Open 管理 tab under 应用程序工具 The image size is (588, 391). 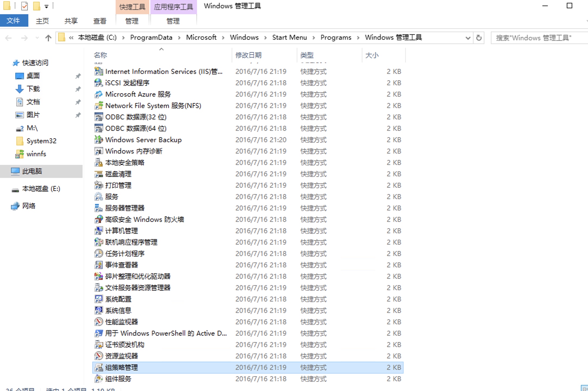click(173, 21)
